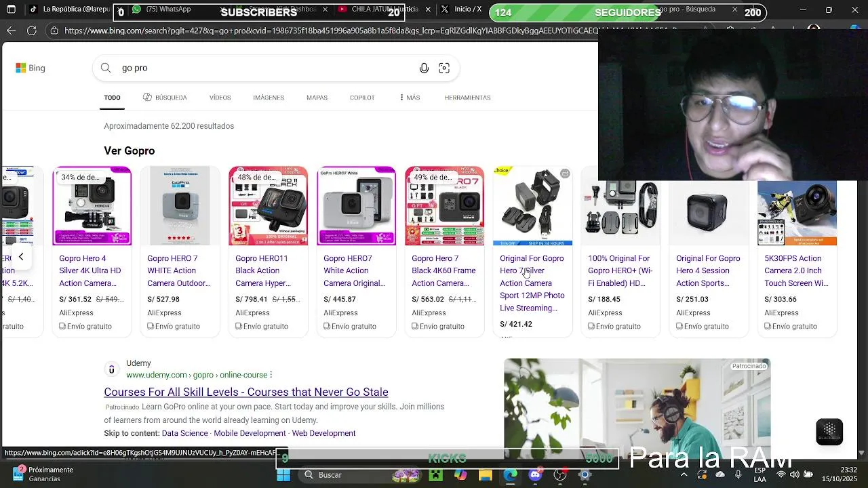The width and height of the screenshot is (868, 488).
Task: Switch to the VÍDEOS tab
Action: coord(220,98)
